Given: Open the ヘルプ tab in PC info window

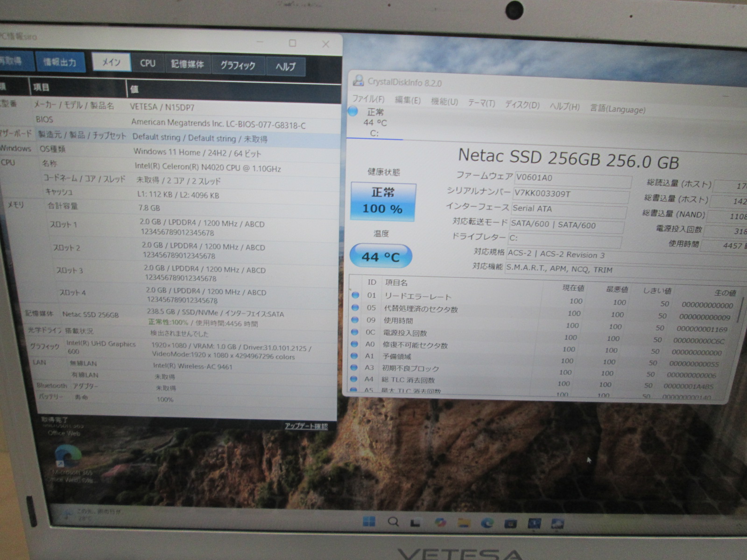Looking at the screenshot, I should point(285,67).
